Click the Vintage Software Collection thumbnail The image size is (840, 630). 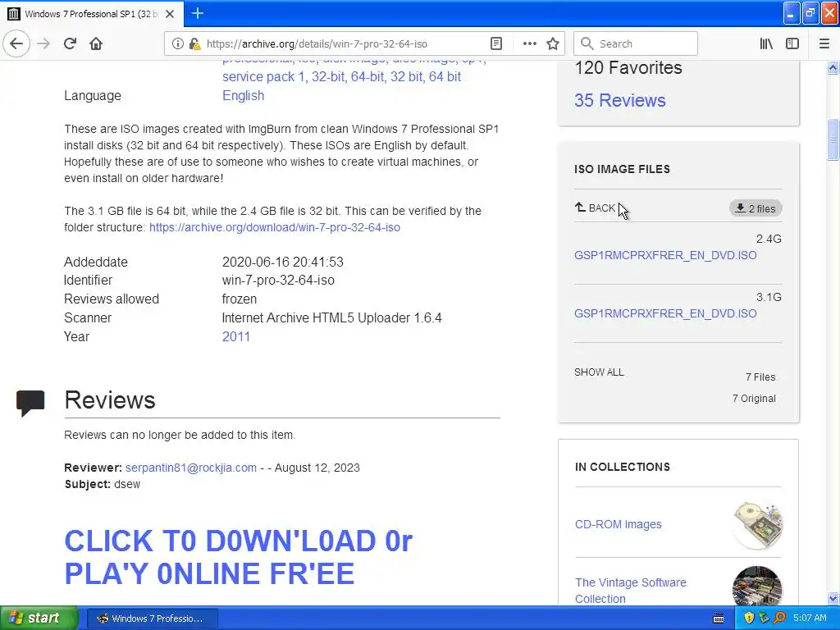pyautogui.click(x=757, y=586)
